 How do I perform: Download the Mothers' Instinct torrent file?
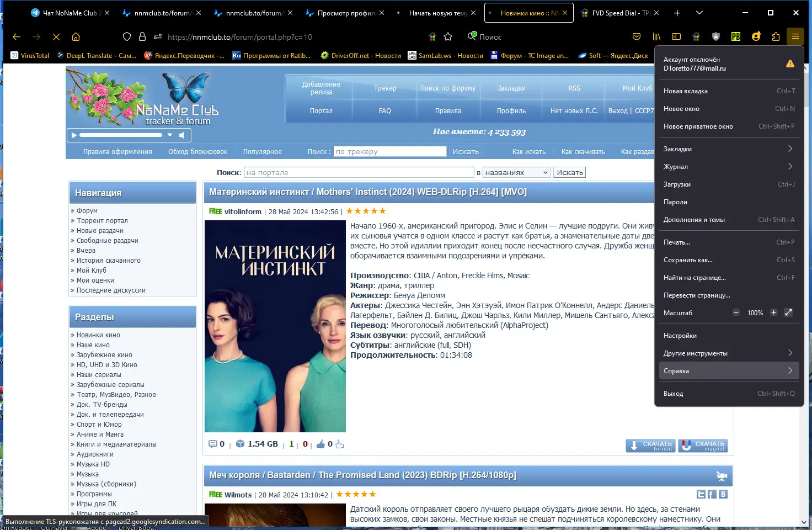click(651, 446)
